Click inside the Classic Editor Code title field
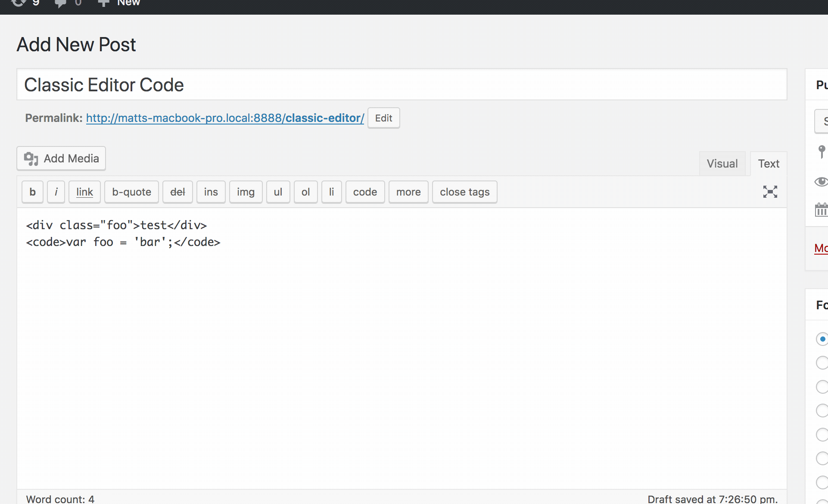This screenshot has height=504, width=828. pos(103,84)
